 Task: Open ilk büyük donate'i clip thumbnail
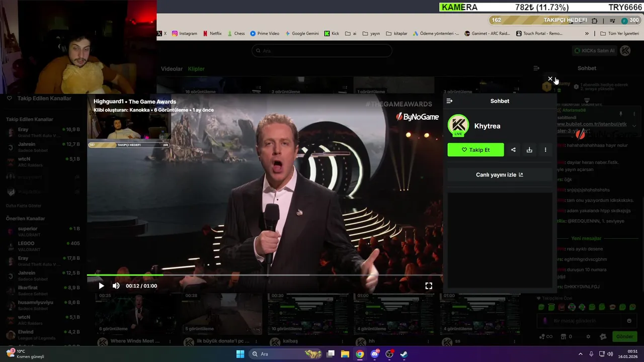pos(221,313)
